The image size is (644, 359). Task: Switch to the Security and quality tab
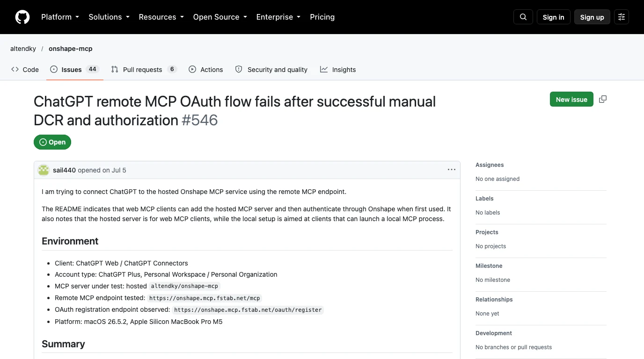coord(271,70)
